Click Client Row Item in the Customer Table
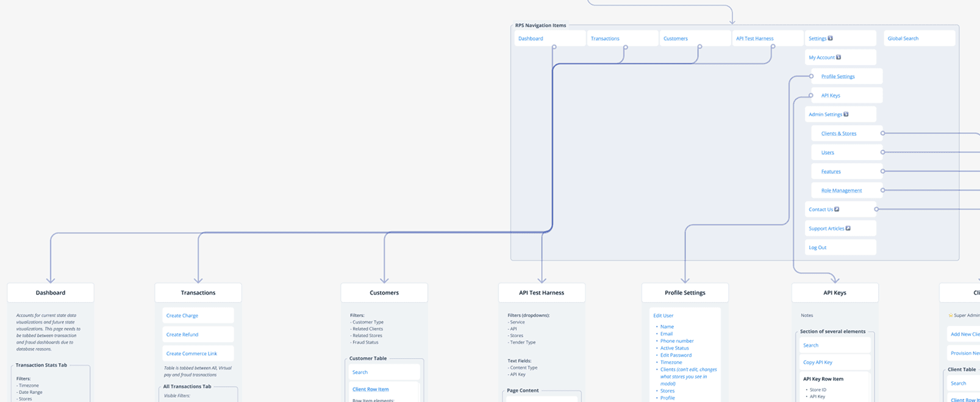 [370, 389]
